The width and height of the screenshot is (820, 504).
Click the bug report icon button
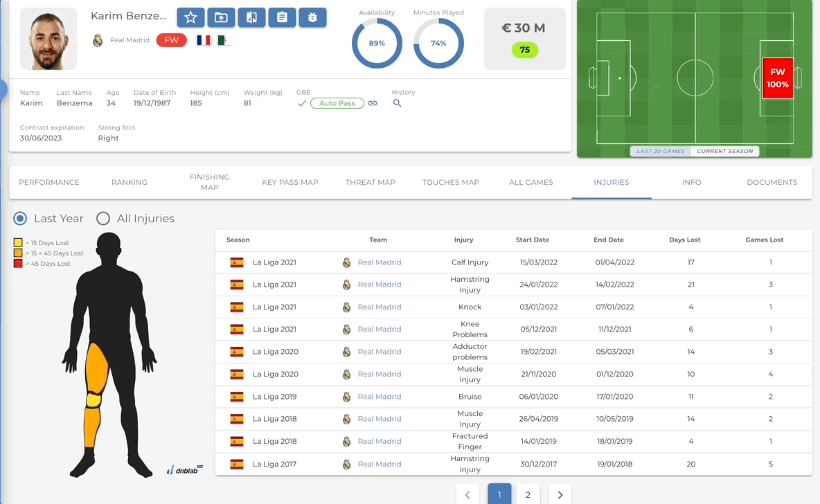pyautogui.click(x=313, y=17)
